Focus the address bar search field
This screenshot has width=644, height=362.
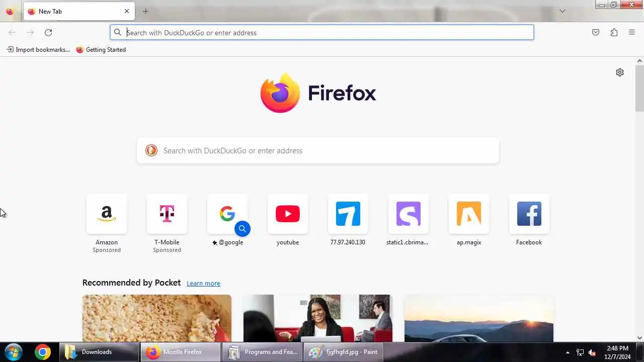coord(322,33)
